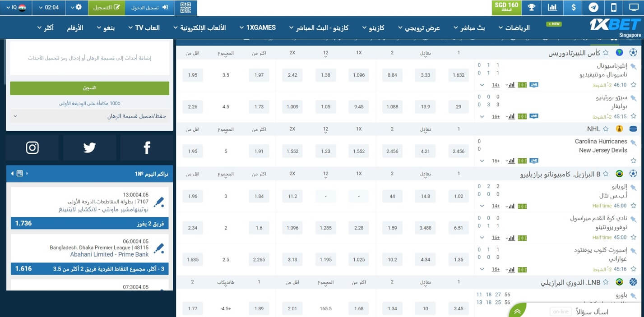Click the تسجيل الدخول login button
The image size is (644, 317).
(149, 8)
